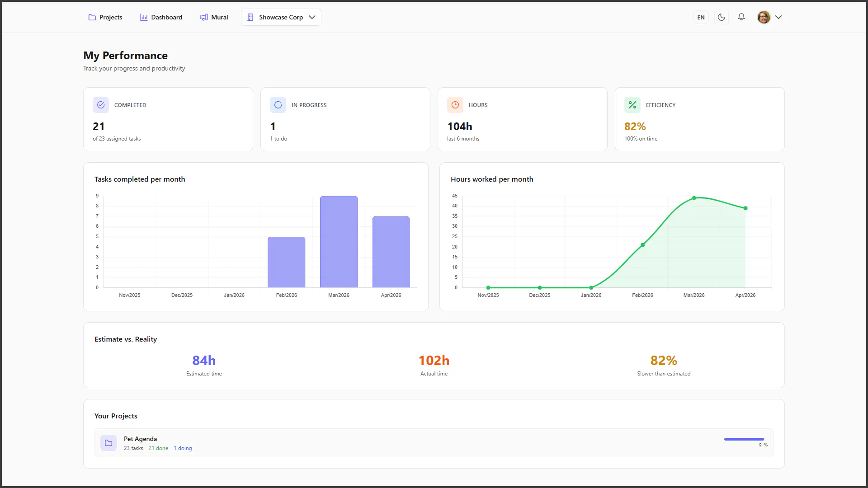Click the 'Hours worked per month' heading
Screen dimensions: 868x488
[x=492, y=179]
